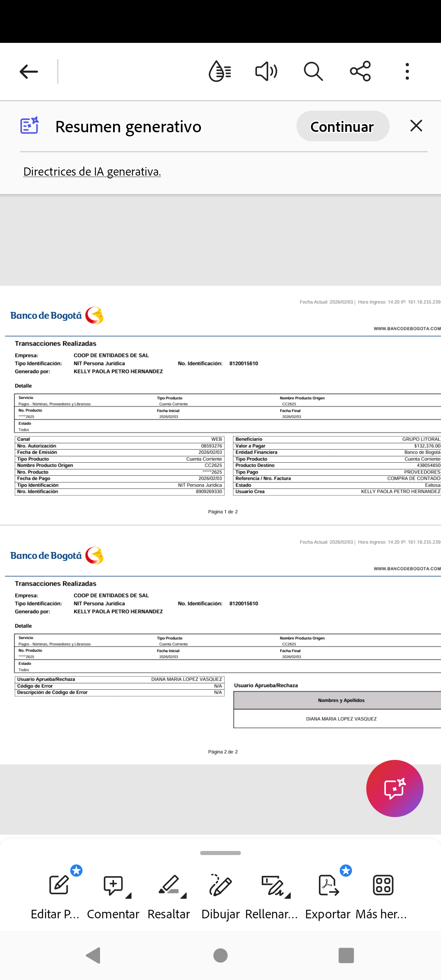Go back using the top-left arrow
The width and height of the screenshot is (441, 980).
29,71
